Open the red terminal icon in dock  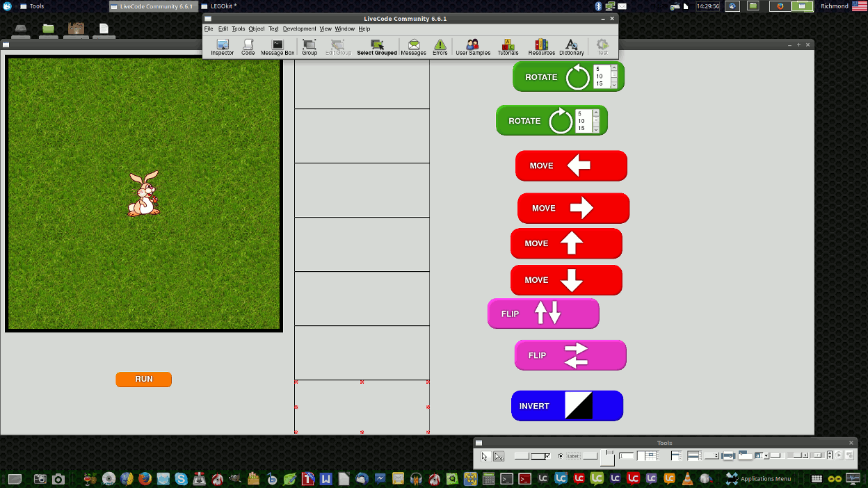click(524, 478)
